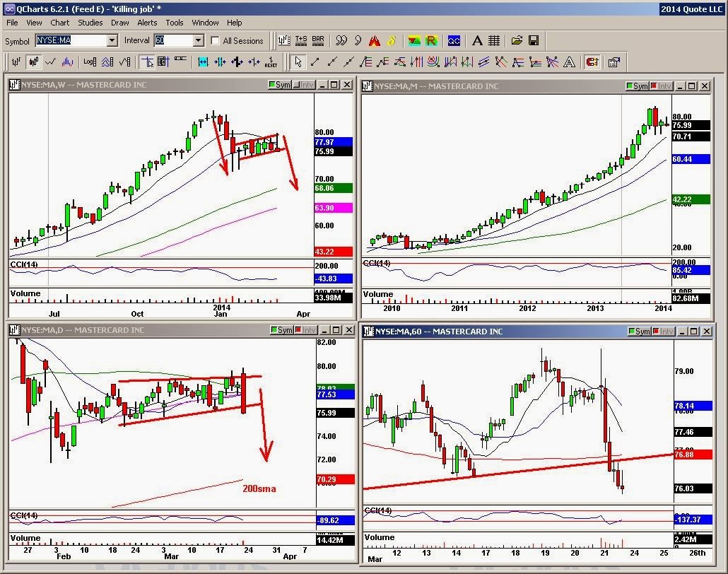Screen dimensions: 728x574
Task: Expand the Symbol dropdown arrow
Action: pyautogui.click(x=112, y=41)
